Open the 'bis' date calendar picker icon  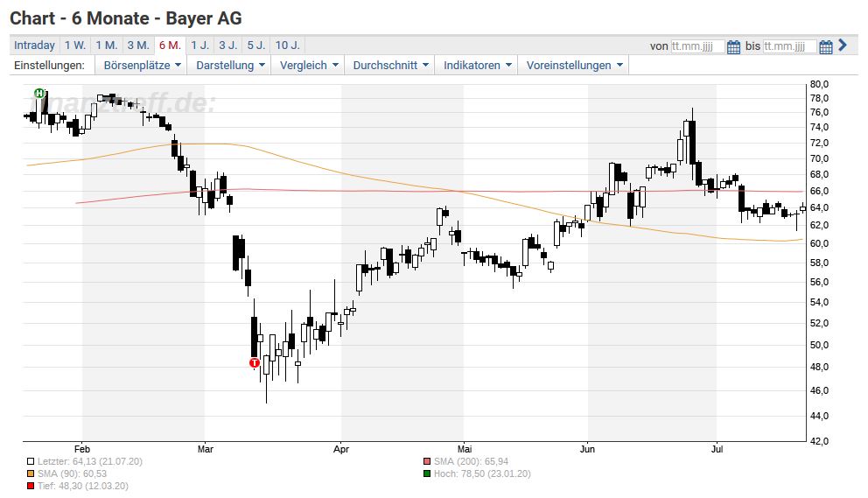[x=825, y=46]
